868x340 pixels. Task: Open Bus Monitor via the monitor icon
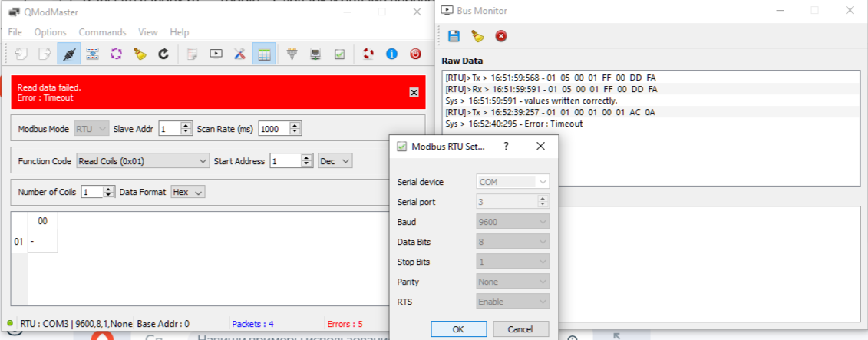click(216, 54)
